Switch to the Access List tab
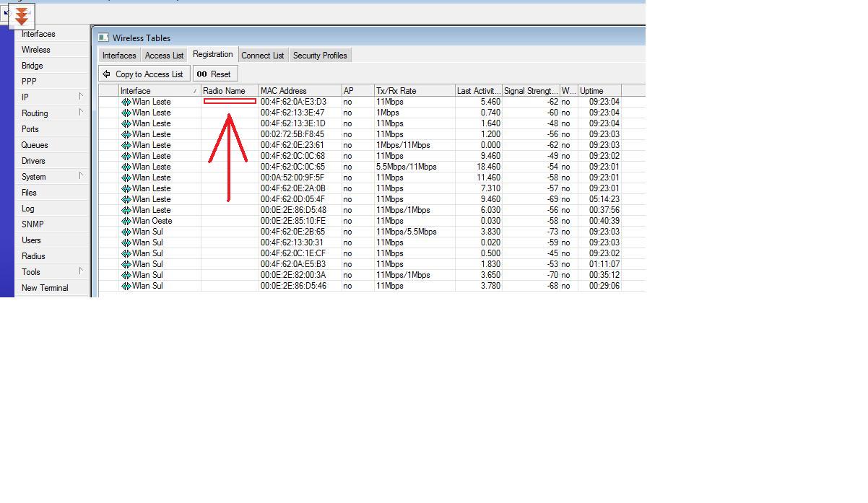This screenshot has height=503, width=868. [x=164, y=56]
